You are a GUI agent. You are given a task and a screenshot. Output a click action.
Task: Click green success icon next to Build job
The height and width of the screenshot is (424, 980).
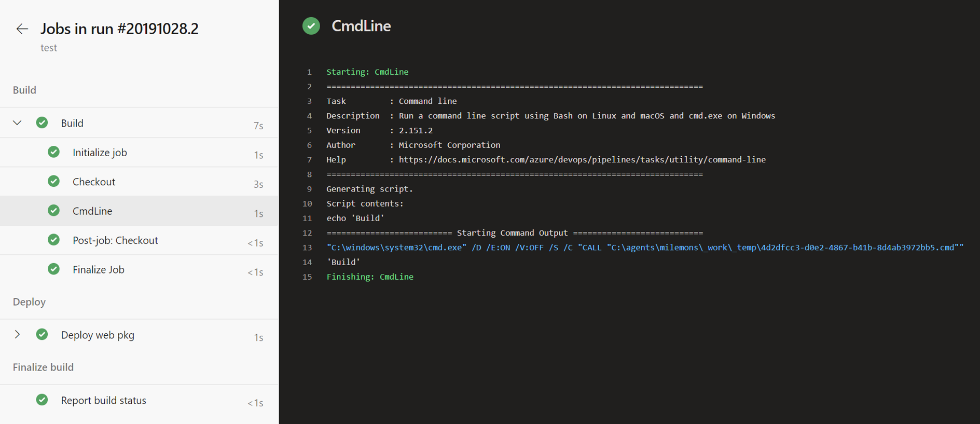tap(42, 122)
